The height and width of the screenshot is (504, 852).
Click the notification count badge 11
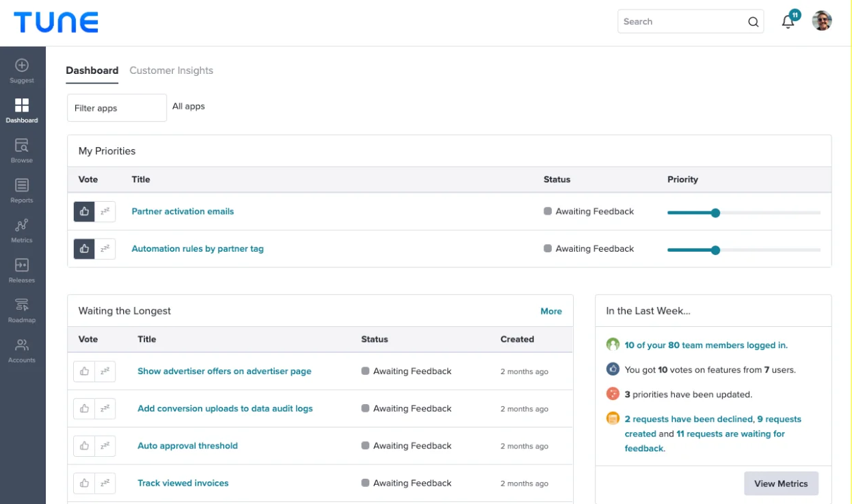[795, 15]
